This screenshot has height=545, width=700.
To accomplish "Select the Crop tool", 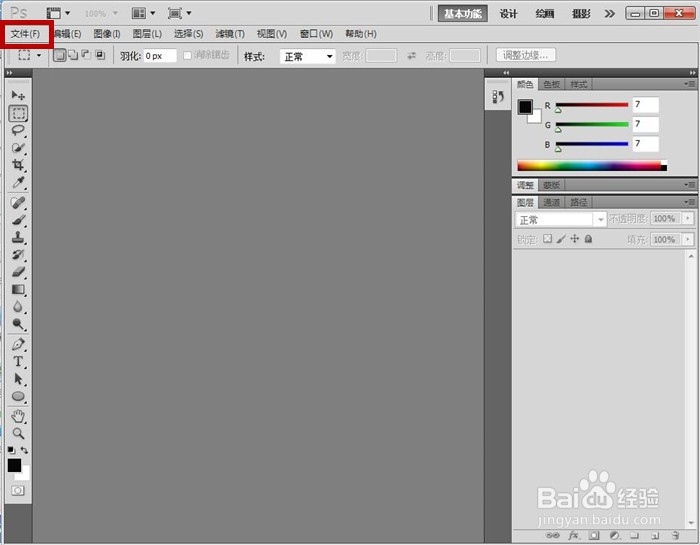I will coord(18,165).
